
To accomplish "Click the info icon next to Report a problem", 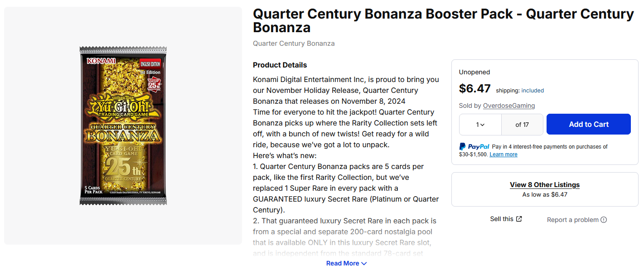I will coord(604,220).
